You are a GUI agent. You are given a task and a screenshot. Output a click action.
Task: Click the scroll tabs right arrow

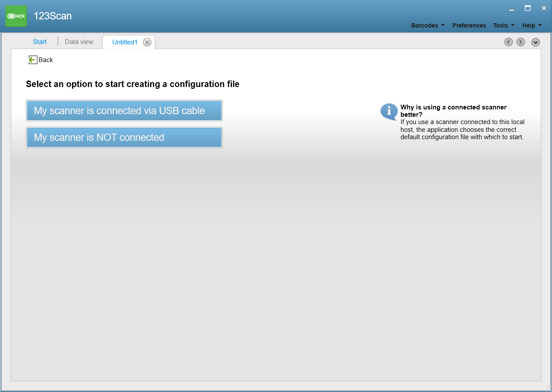tap(521, 42)
